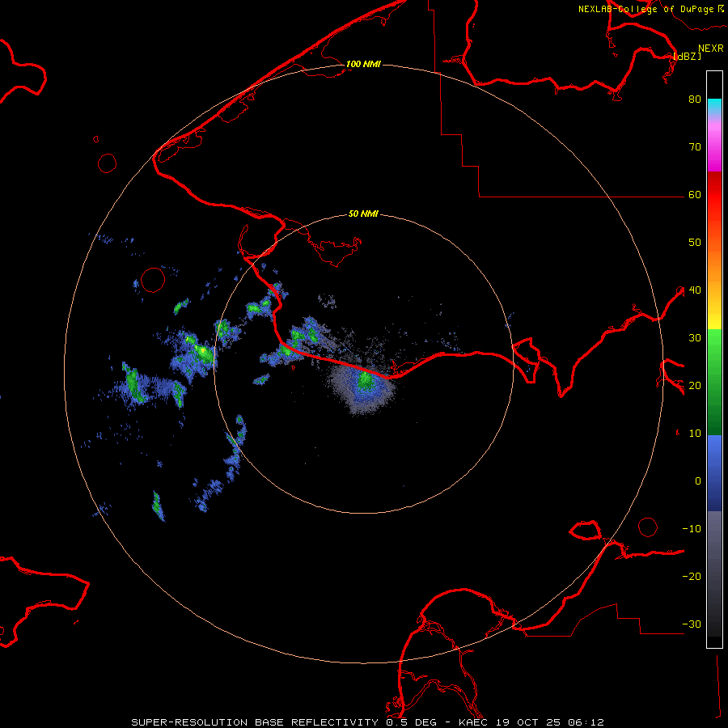This screenshot has height=728, width=728.
Task: Click the 100 NMI range ring label
Action: click(x=363, y=64)
